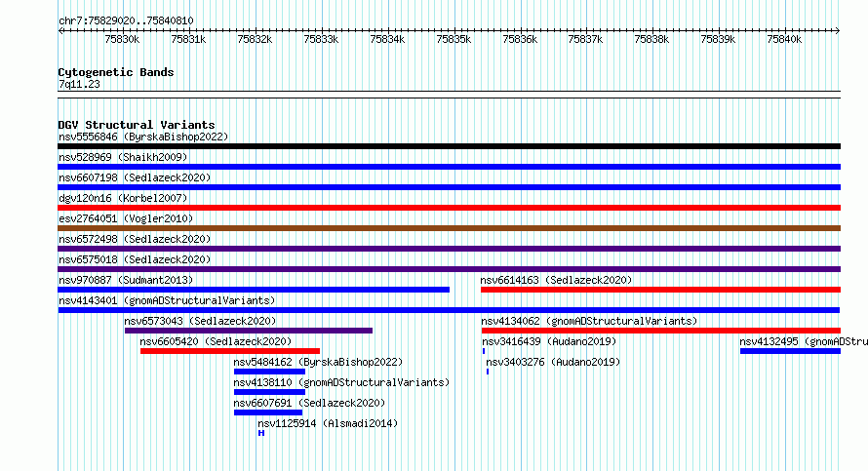Open nsv6575018 (Sedlazeck2020) variant label
The width and height of the screenshot is (868, 471).
coord(135,259)
